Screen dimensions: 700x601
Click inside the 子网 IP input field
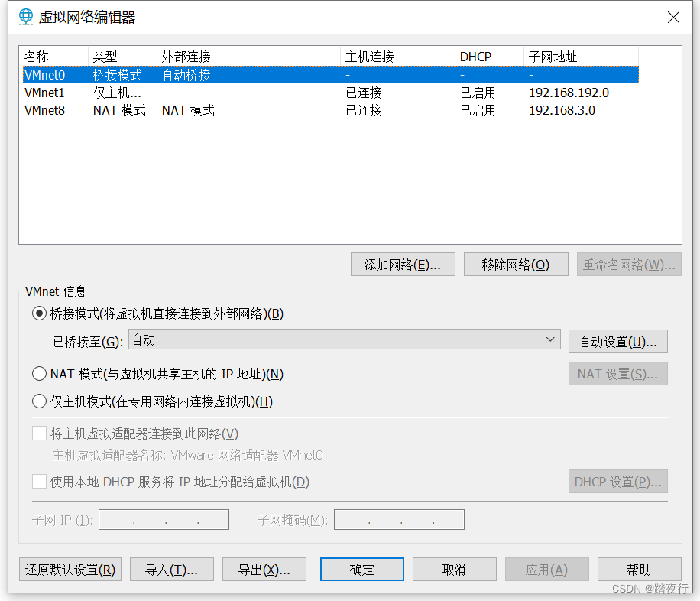pos(164,519)
